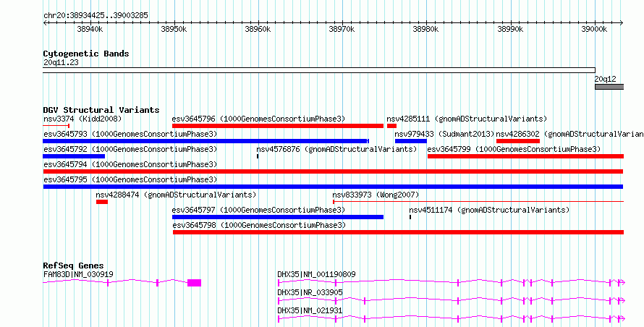644x327 pixels.
Task: Click the DHX35|NM_021931 transcript label
Action: tap(310, 310)
